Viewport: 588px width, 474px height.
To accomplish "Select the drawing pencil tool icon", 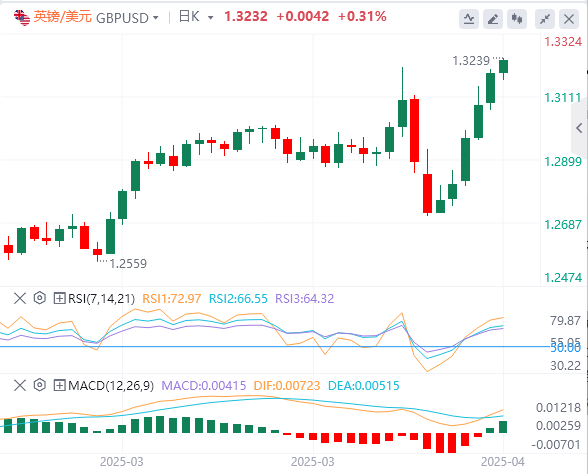I will click(493, 19).
